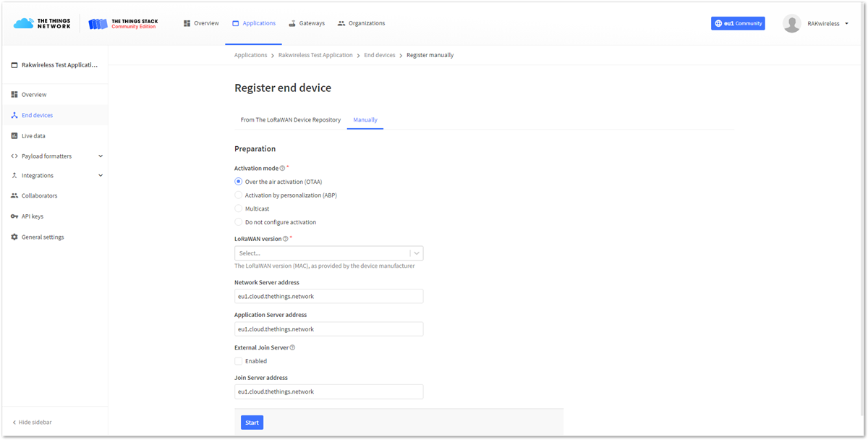The width and height of the screenshot is (868, 440).
Task: Switch to From The LoRaWAN Device Repository tab
Action: tap(291, 120)
